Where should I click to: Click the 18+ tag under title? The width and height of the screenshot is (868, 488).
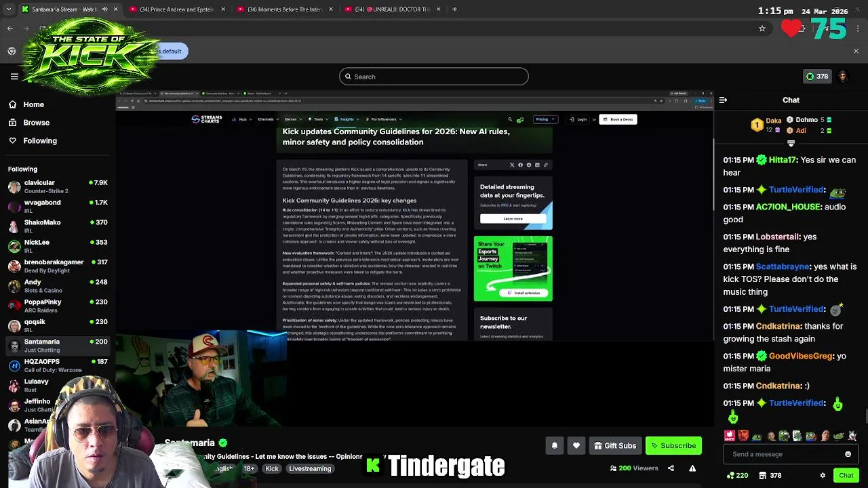pos(249,468)
